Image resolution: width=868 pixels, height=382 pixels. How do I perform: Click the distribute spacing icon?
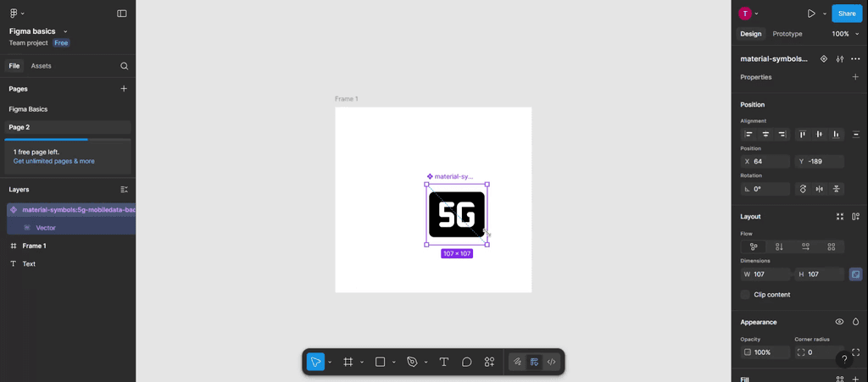coord(856,134)
